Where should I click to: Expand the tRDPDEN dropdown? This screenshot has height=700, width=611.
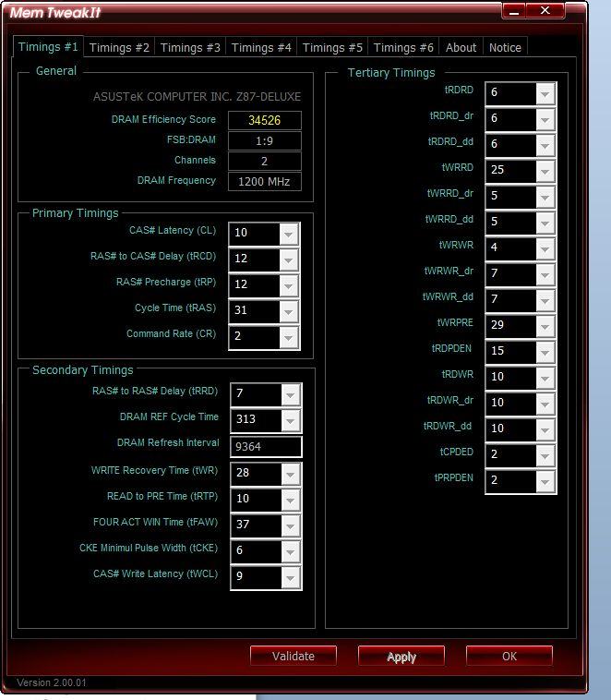(545, 353)
